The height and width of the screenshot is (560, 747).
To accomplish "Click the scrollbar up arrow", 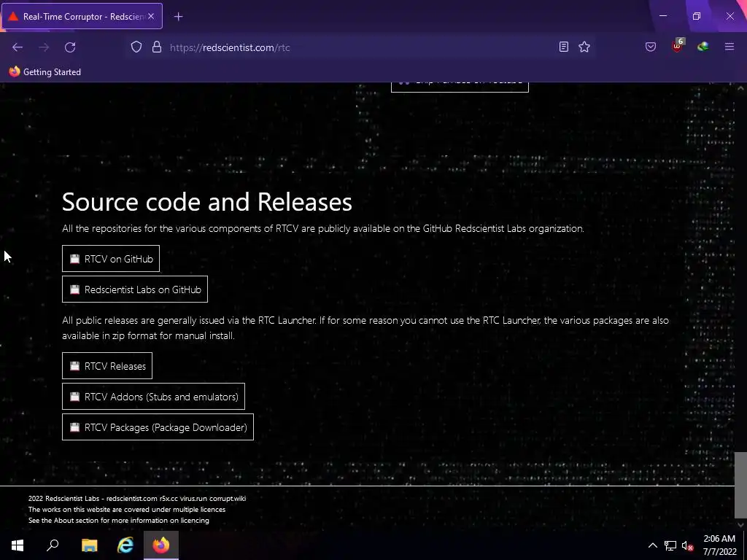I will point(740,88).
